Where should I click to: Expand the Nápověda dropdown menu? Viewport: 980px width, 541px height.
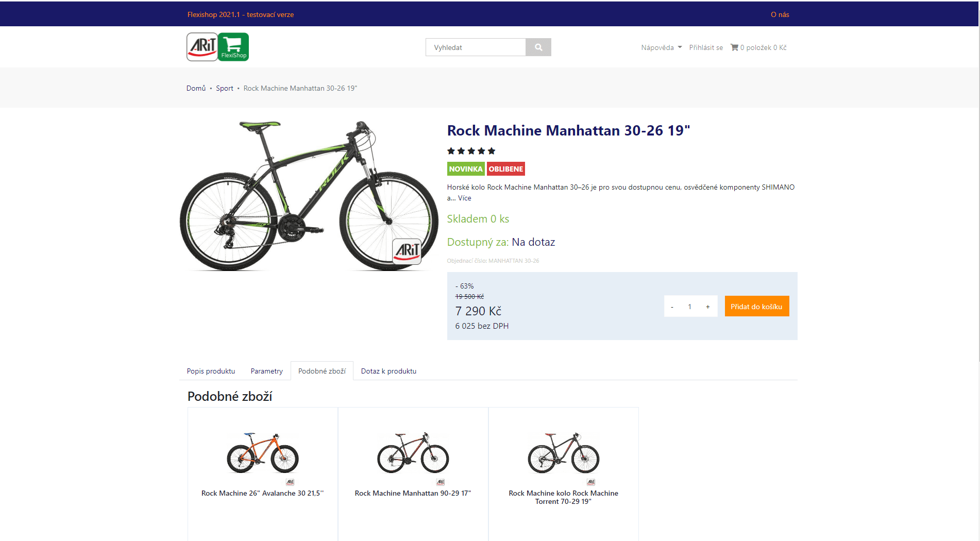(x=662, y=47)
